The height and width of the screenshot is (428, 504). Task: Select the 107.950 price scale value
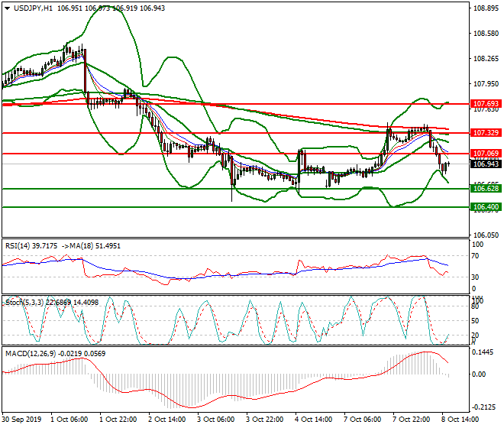[486, 84]
